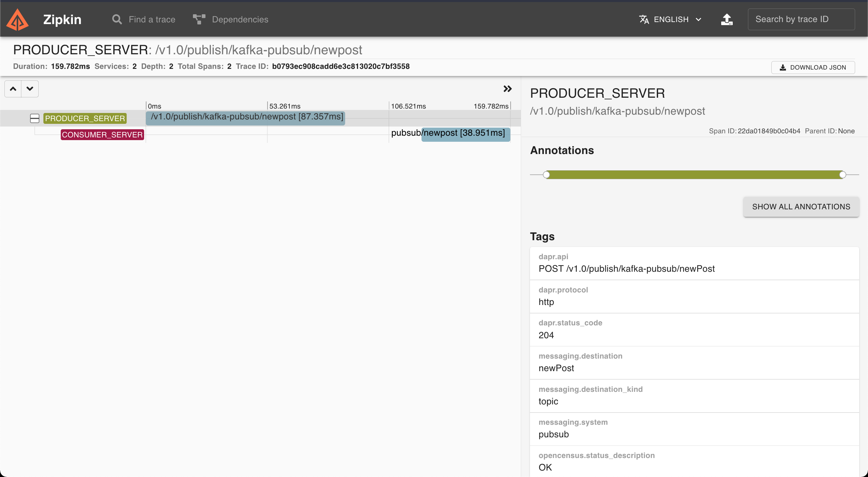Expand the trace timeline detail arrows
The height and width of the screenshot is (477, 868).
[x=507, y=89]
